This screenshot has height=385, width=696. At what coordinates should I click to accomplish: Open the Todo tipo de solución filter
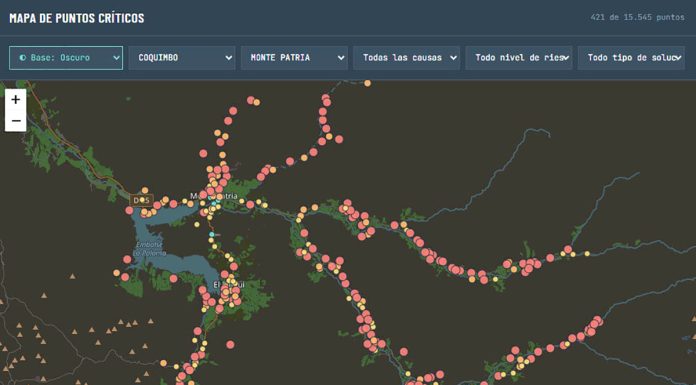pyautogui.click(x=631, y=58)
